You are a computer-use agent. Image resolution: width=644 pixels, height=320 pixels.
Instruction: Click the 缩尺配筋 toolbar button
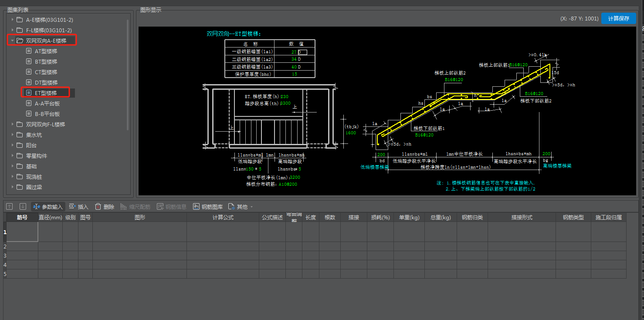[x=136, y=207]
